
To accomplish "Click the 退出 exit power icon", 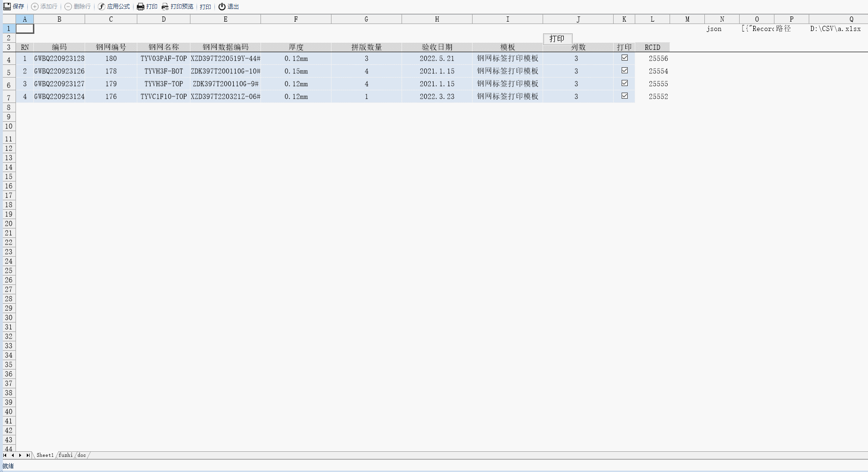I will tap(222, 7).
